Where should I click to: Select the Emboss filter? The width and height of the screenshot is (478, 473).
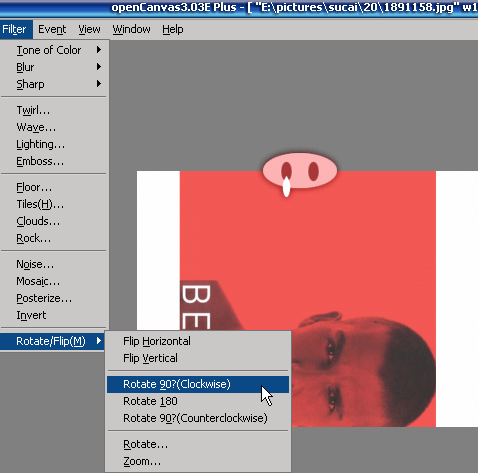click(54, 161)
